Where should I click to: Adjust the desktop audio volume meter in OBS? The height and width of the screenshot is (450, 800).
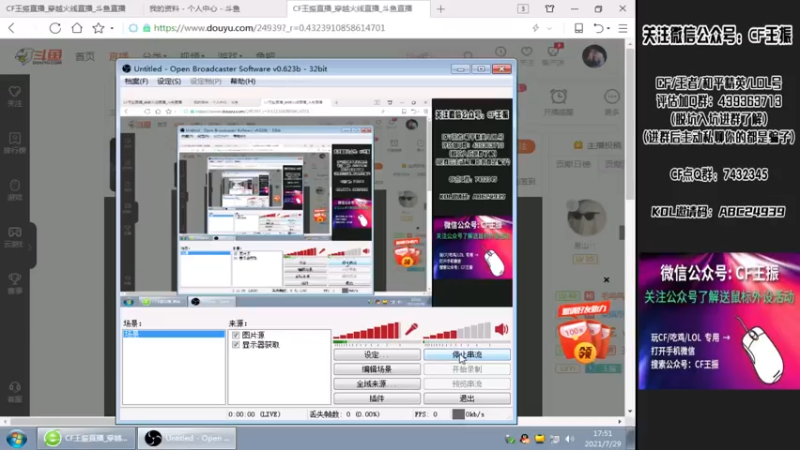point(457,331)
